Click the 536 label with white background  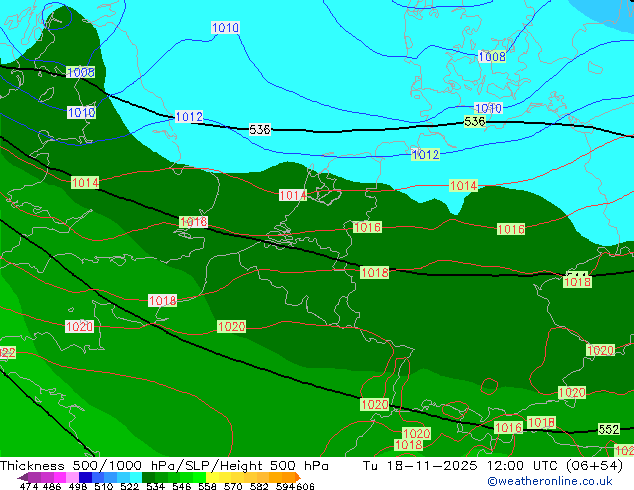coord(260,129)
